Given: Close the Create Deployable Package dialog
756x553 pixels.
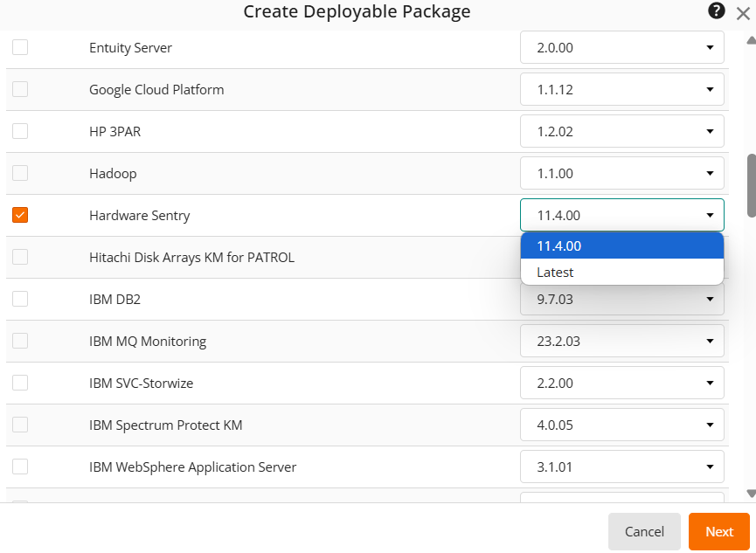Looking at the screenshot, I should [x=742, y=11].
